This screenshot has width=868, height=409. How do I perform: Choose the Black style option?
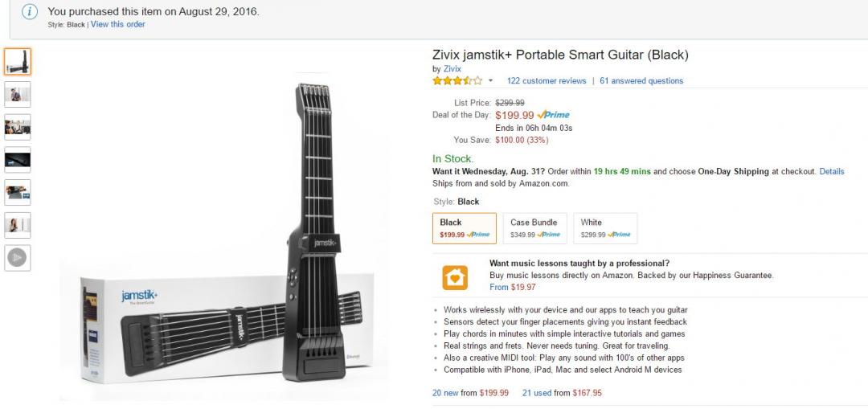pyautogui.click(x=464, y=228)
